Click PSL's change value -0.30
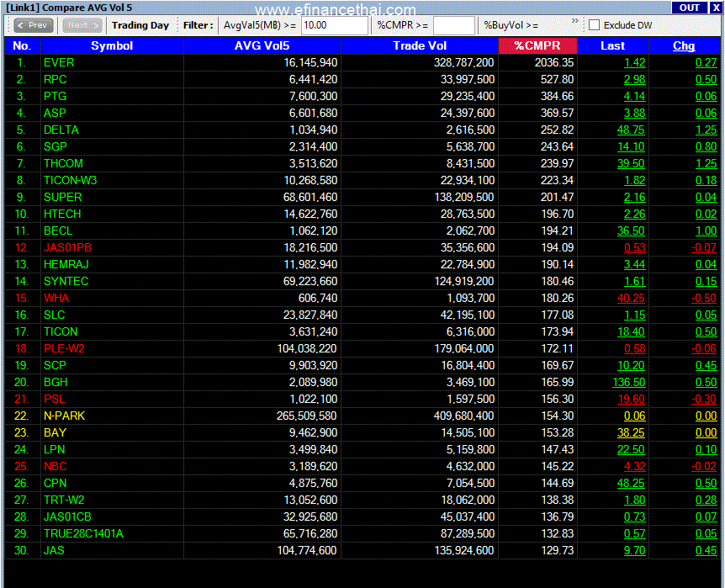Viewport: 725px width, 588px height. 704,400
